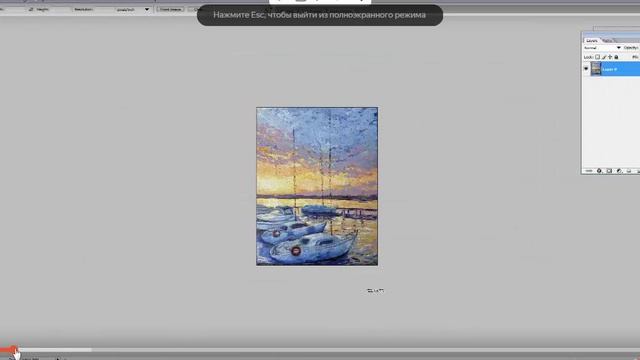Click the Resolution input field
This screenshot has width=640, height=360.
pyautogui.click(x=104, y=9)
